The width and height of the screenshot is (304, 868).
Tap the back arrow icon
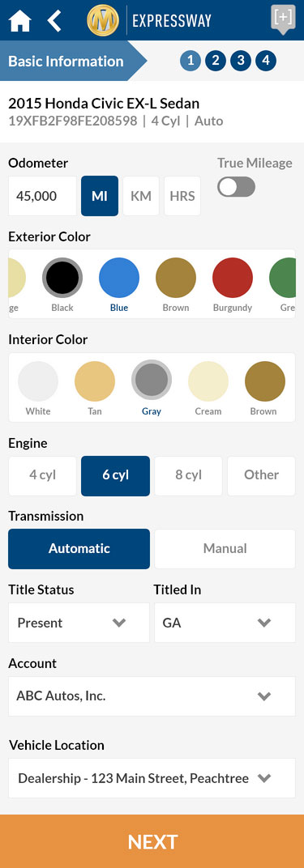[x=54, y=20]
